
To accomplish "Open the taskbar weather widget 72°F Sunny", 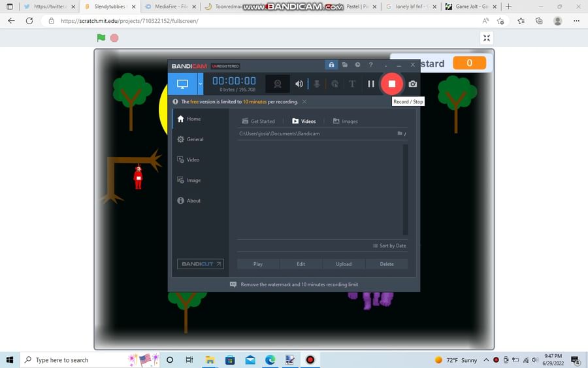I will pos(455,360).
